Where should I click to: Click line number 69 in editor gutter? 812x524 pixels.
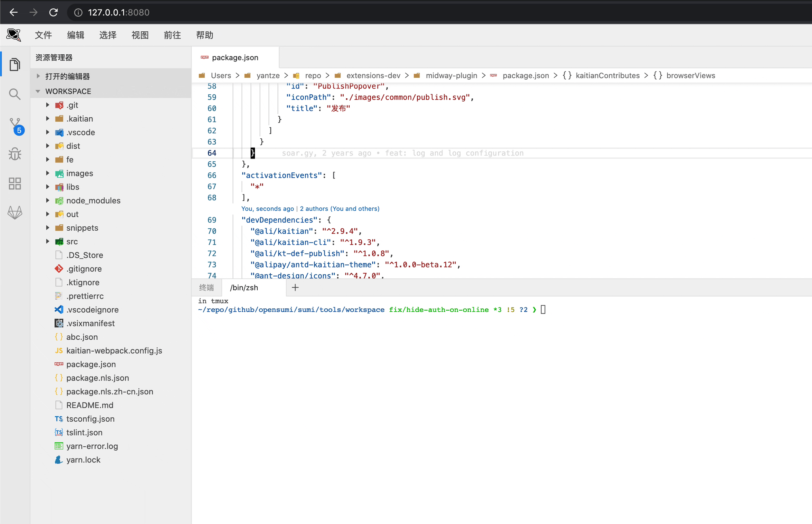pyautogui.click(x=212, y=220)
